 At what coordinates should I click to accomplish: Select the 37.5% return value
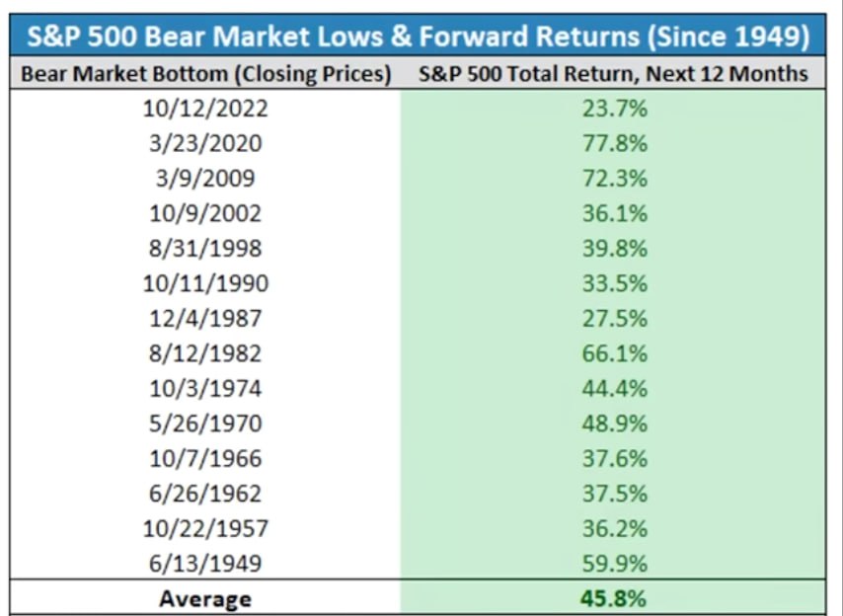tap(613, 494)
